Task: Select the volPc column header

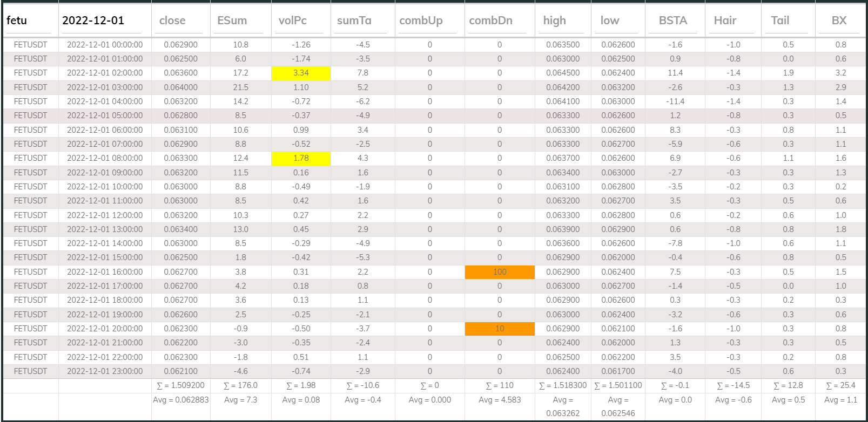Action: point(292,21)
